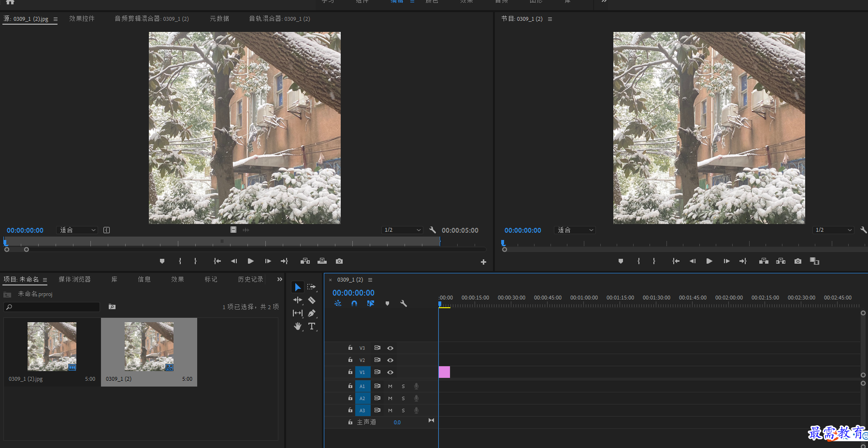Toggle Linked Selection in the timeline
The height and width of the screenshot is (448, 868).
[371, 303]
